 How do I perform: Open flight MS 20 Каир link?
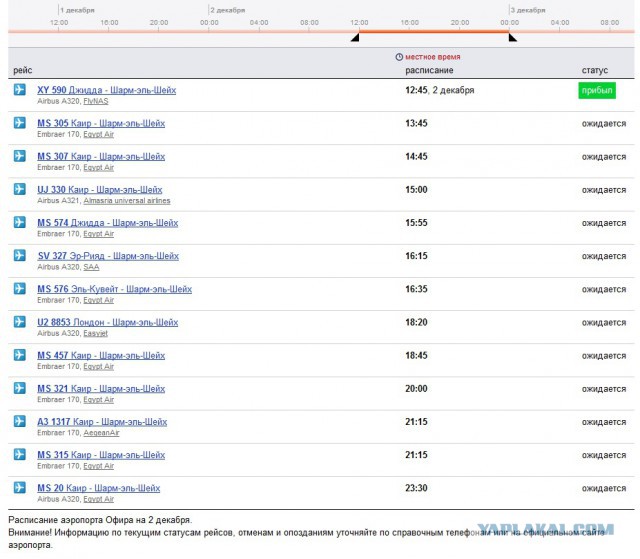(x=99, y=488)
